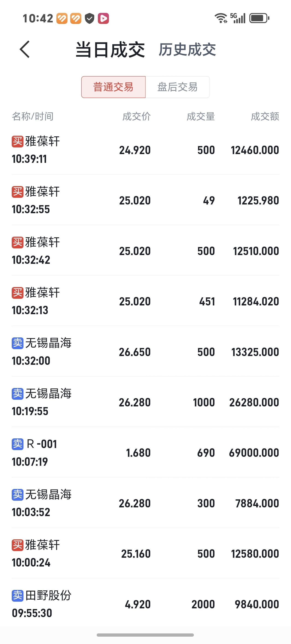Select the 普通交易 segment
The width and height of the screenshot is (291, 644).
tap(113, 87)
